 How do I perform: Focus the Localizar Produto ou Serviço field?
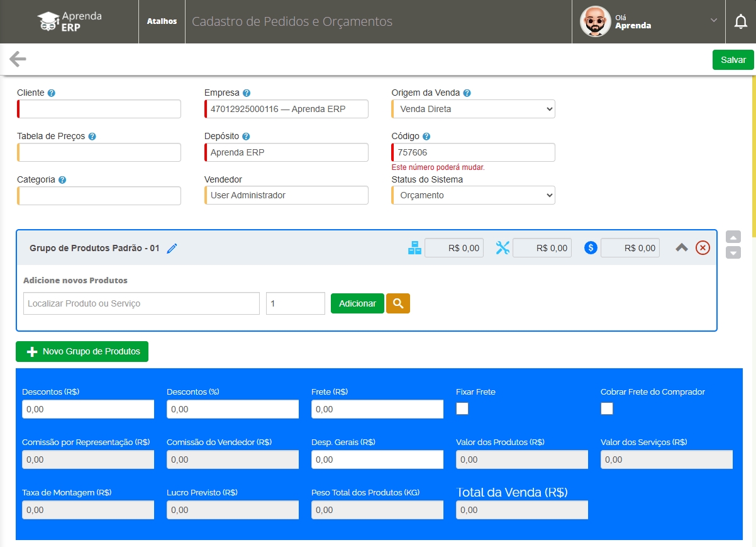pos(142,303)
